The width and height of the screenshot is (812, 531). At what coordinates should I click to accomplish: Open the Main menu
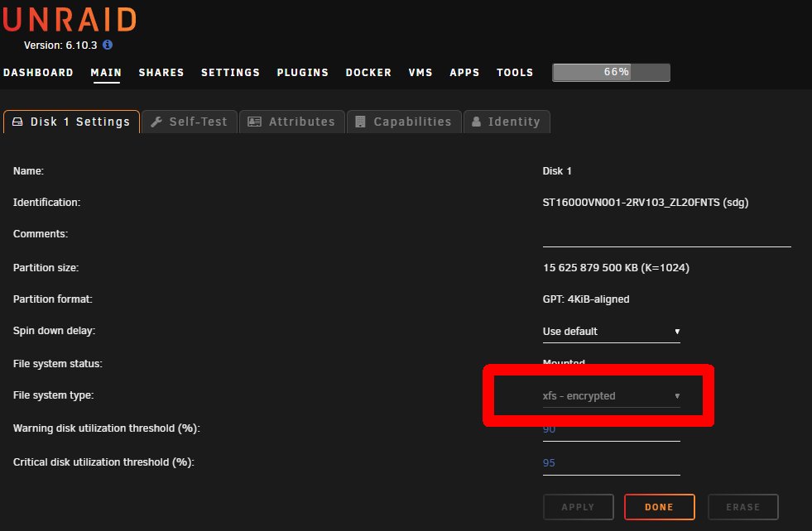click(106, 73)
